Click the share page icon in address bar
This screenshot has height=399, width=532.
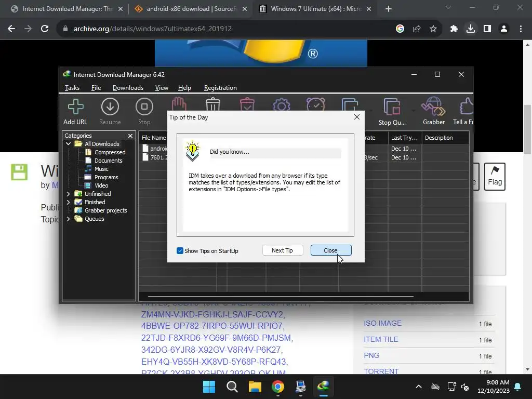click(x=417, y=29)
